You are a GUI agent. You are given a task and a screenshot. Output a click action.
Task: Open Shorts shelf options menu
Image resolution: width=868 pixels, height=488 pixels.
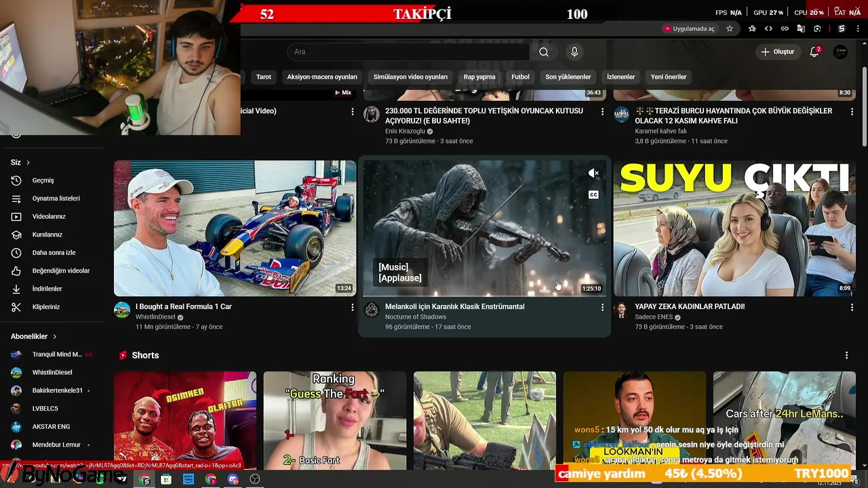pyautogui.click(x=846, y=355)
